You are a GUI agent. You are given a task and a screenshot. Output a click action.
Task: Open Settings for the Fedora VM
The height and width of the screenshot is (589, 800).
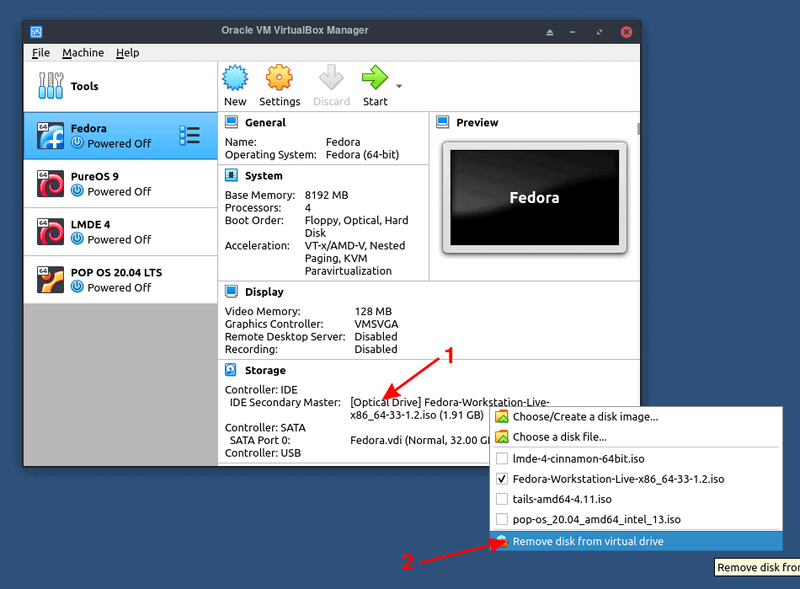pyautogui.click(x=279, y=85)
